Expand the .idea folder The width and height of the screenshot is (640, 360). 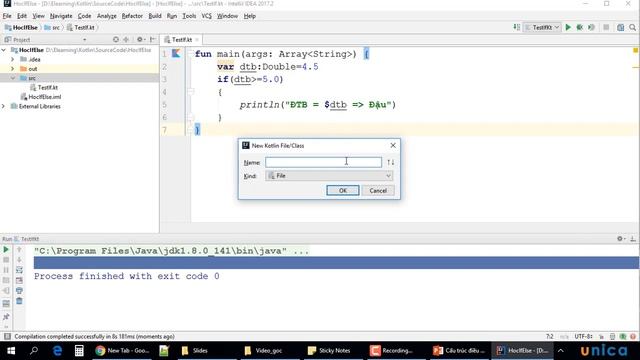point(12,59)
